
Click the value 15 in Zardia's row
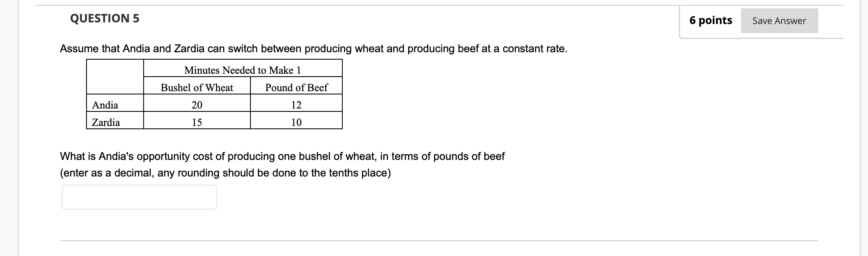[x=197, y=123]
